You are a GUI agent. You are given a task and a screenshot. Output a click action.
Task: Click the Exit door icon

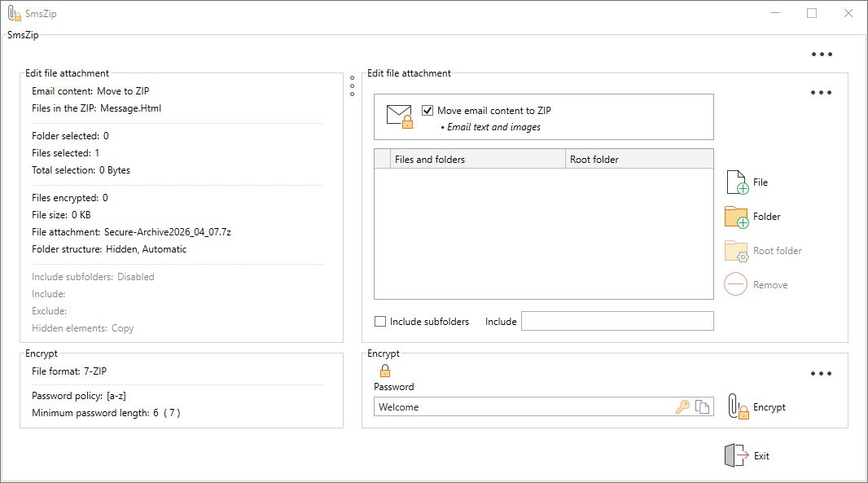coord(732,455)
